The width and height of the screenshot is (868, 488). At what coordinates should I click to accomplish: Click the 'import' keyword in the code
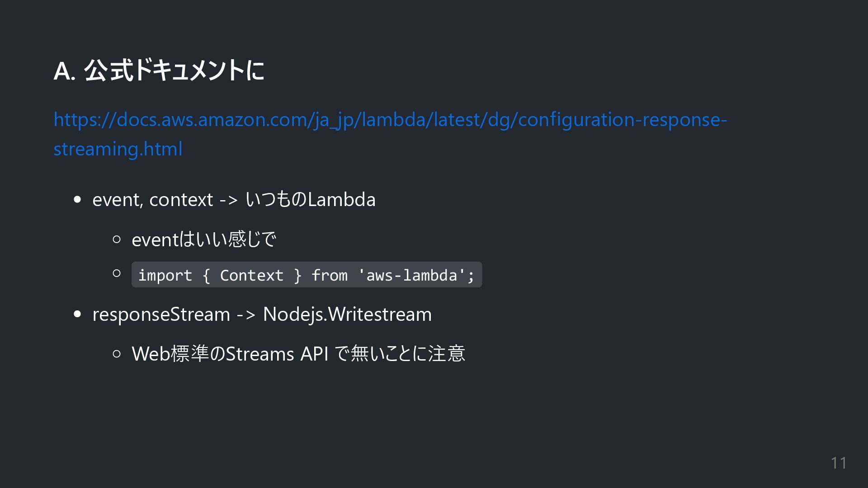165,275
